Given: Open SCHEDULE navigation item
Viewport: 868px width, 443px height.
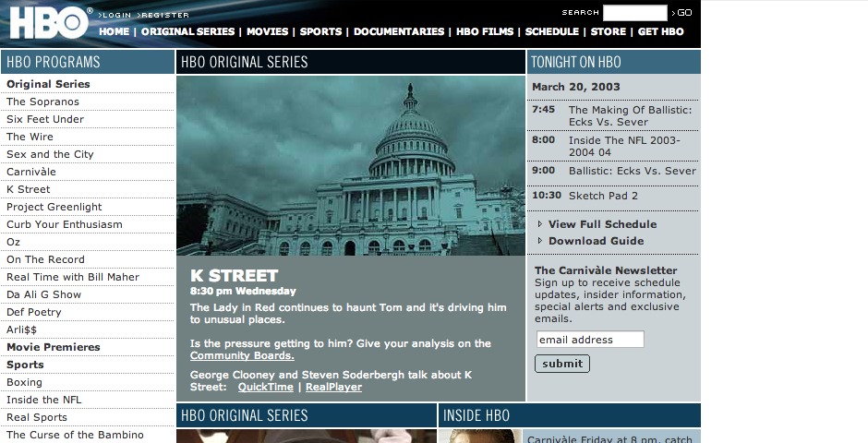Looking at the screenshot, I should (x=552, y=31).
